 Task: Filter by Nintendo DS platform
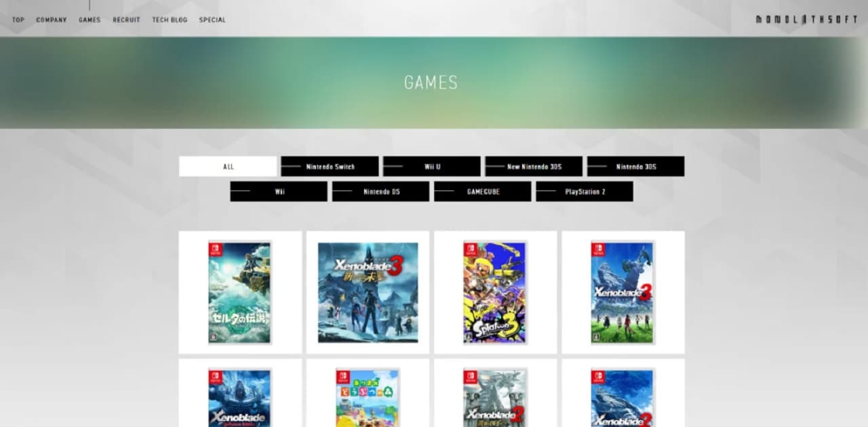380,192
